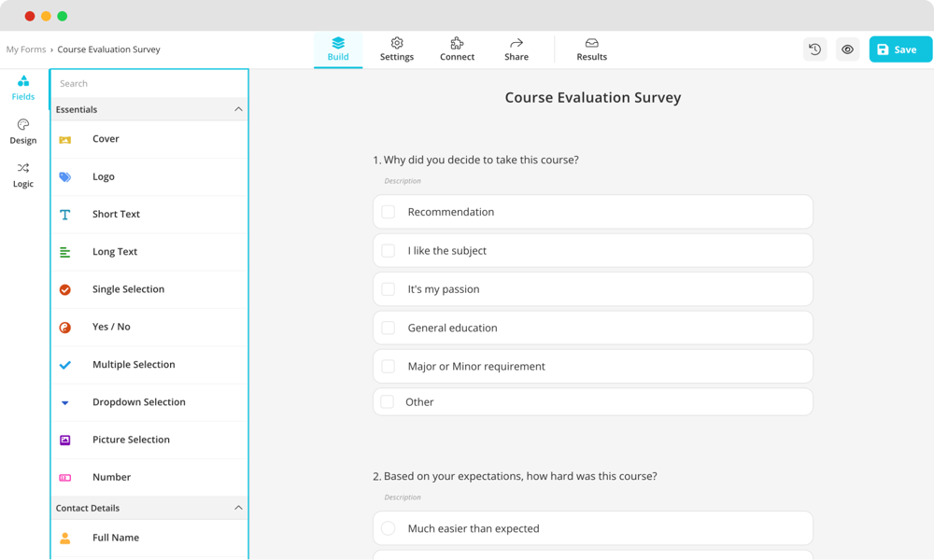Select the Yes / No field icon

64,327
